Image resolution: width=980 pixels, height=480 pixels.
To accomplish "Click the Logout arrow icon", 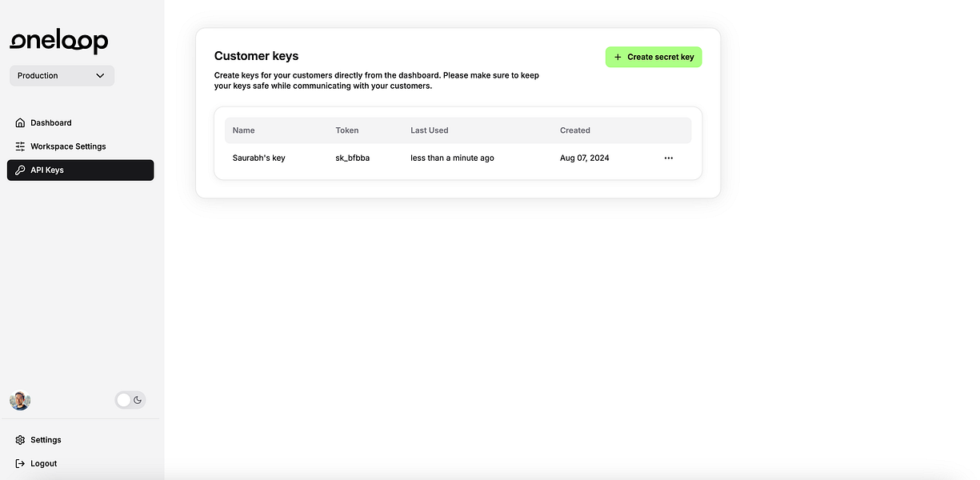I will [x=20, y=464].
